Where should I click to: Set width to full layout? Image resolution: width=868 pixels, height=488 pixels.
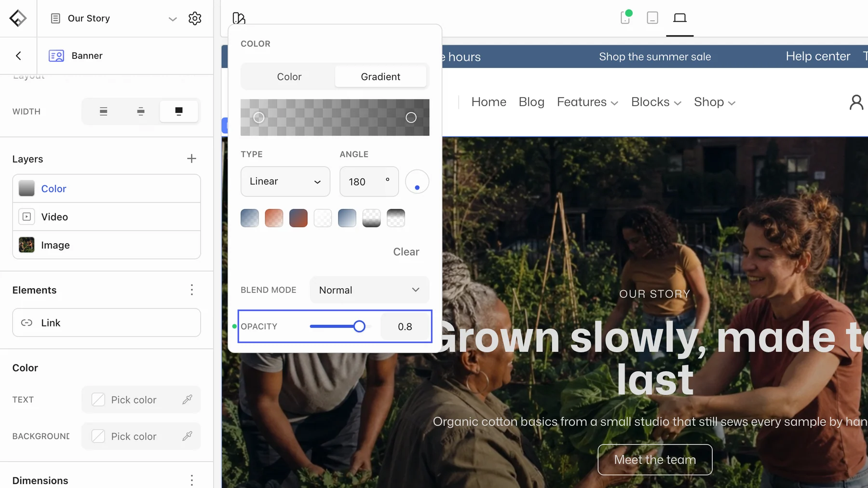179,112
